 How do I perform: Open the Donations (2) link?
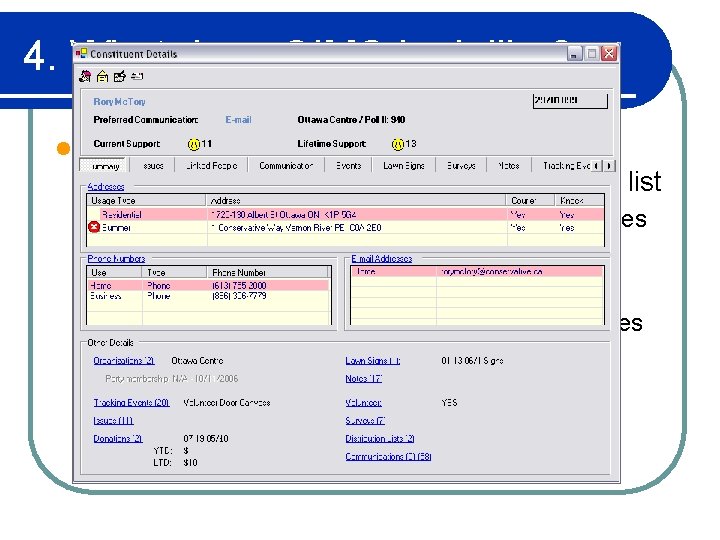[118, 439]
